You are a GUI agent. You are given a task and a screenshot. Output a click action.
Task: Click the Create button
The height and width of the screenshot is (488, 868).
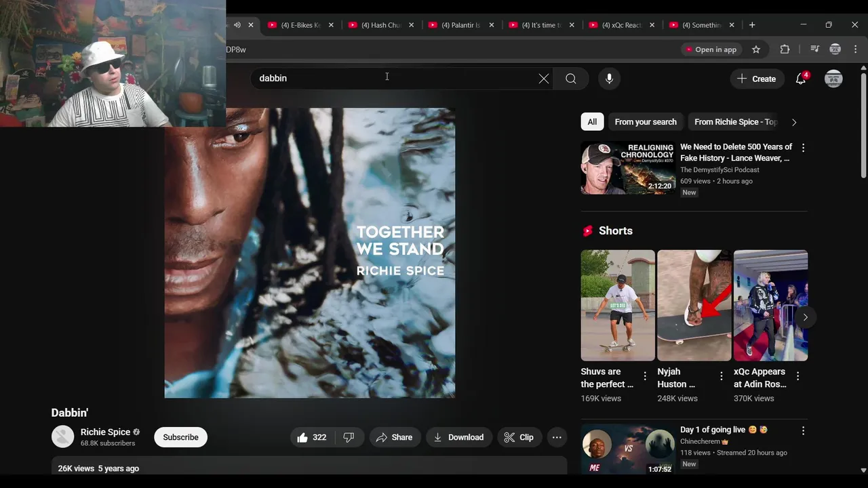[x=757, y=79]
